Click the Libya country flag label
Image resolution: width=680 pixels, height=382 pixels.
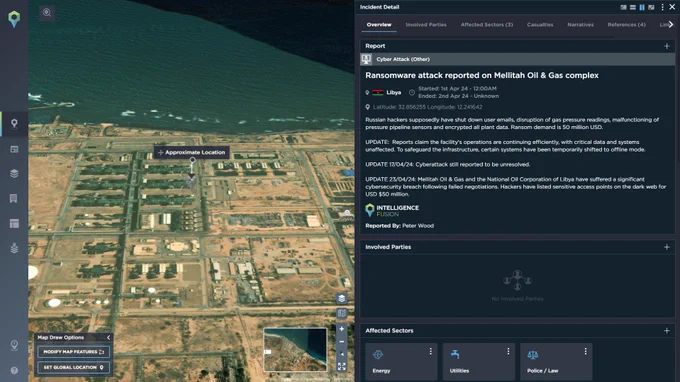click(x=386, y=92)
